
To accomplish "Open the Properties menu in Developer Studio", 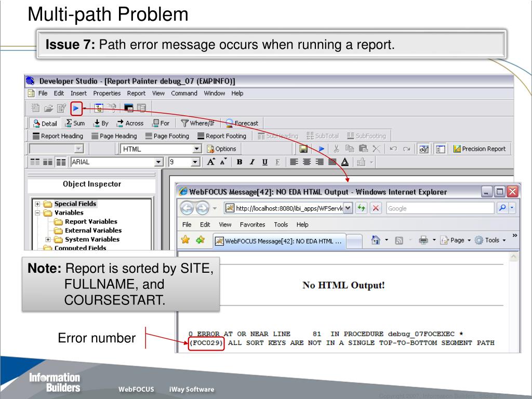I will [x=107, y=93].
